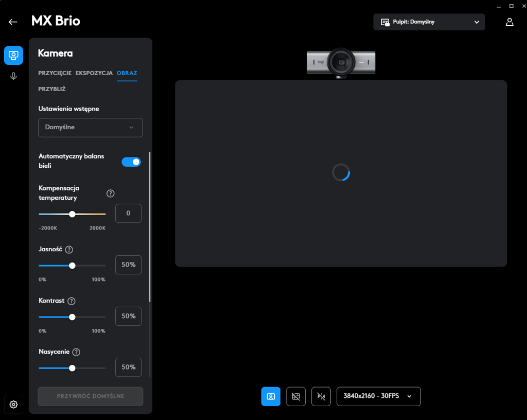Toggle the mirror flip button below the preview
This screenshot has width=527, height=420.
pyautogui.click(x=321, y=396)
